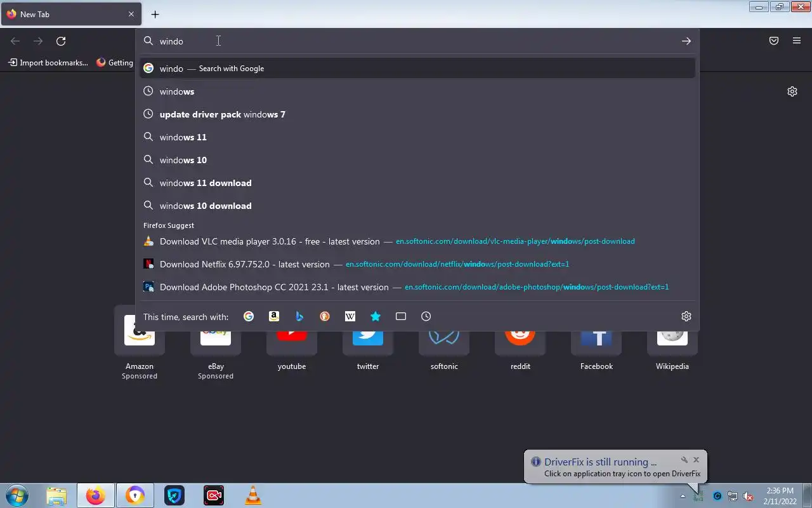Viewport: 812px width, 508px height.
Task: Open the softonic shortcut tile
Action: 444,343
